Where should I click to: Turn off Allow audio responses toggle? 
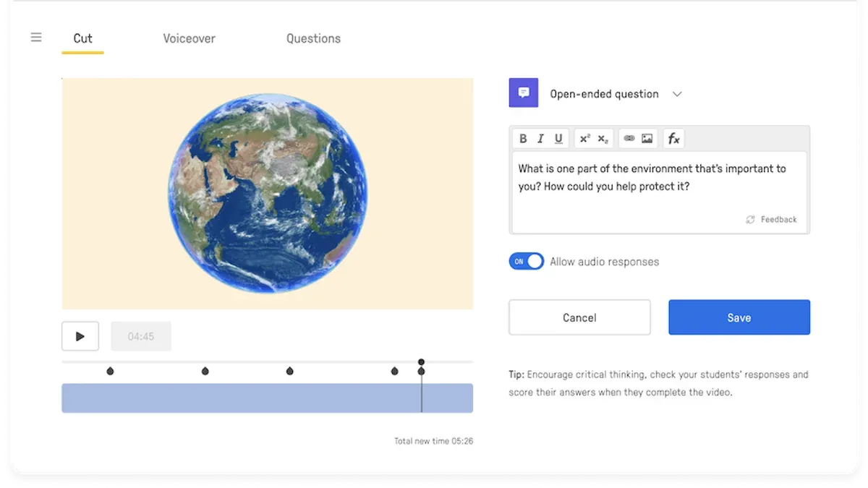pyautogui.click(x=527, y=262)
